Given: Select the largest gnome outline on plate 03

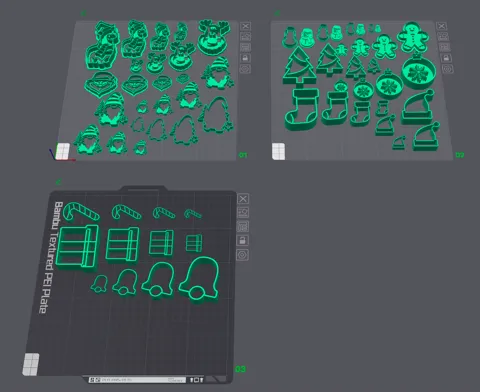Looking at the screenshot, I should (x=199, y=279).
